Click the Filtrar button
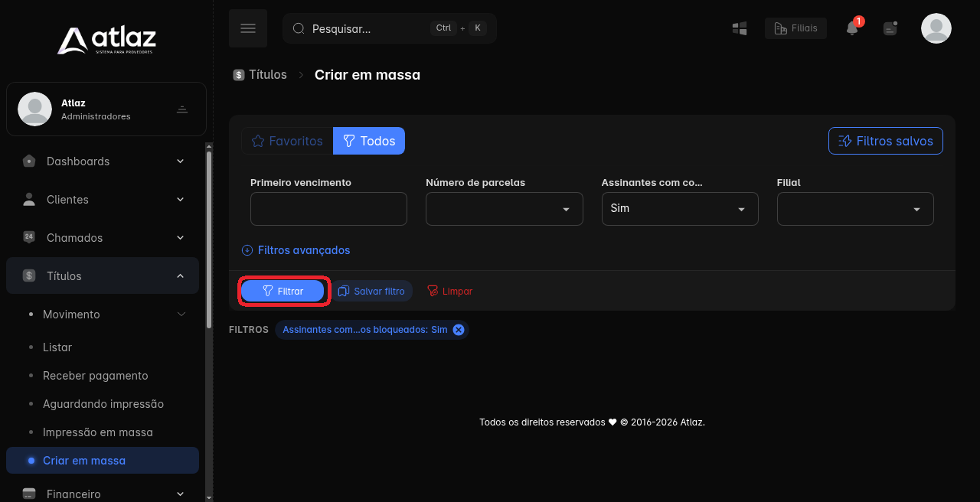 pos(283,291)
